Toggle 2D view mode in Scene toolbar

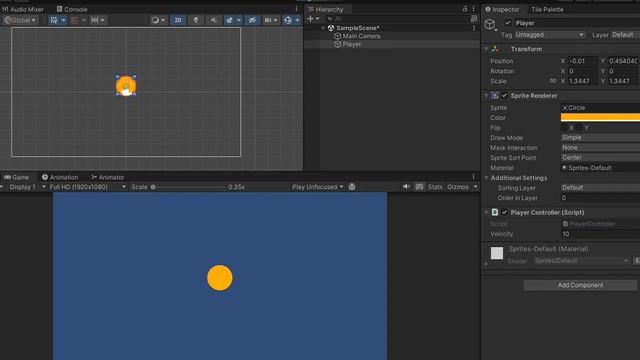[x=178, y=20]
